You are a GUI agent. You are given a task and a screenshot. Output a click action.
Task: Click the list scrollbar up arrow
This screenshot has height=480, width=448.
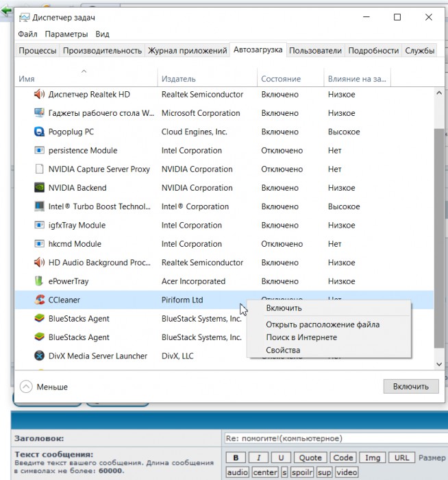click(x=439, y=93)
